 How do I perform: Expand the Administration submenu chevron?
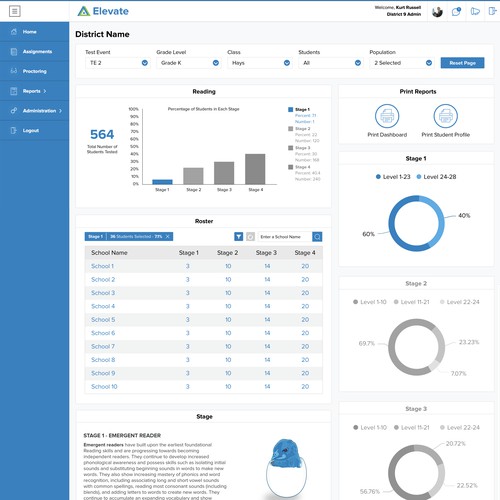[60, 111]
